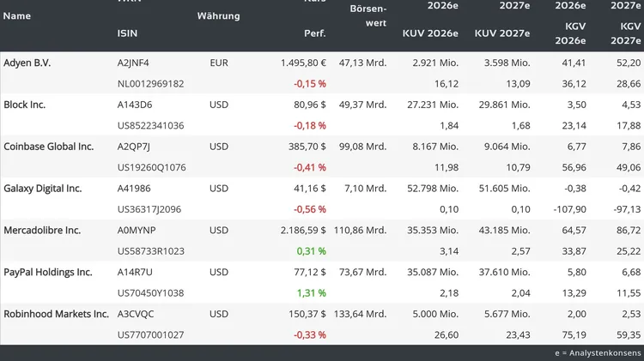Click on Coinbase Global Inc. name
The width and height of the screenshot is (644, 361).
pos(48,147)
